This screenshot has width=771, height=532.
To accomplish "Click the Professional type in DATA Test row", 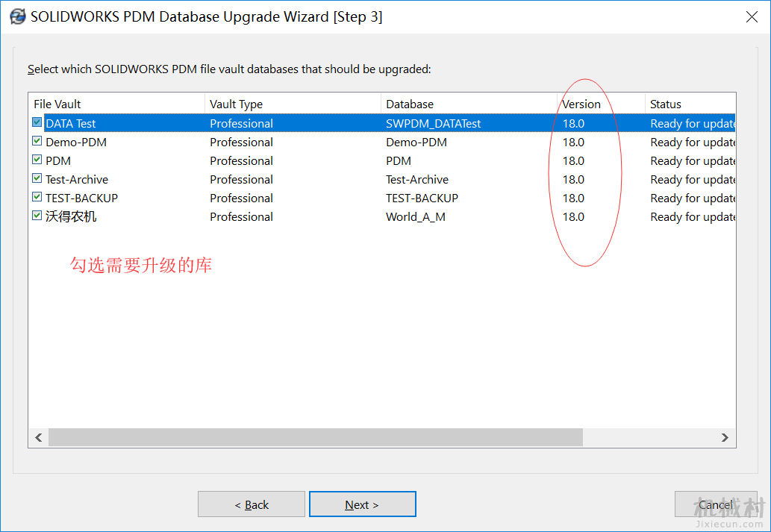I will pyautogui.click(x=241, y=123).
